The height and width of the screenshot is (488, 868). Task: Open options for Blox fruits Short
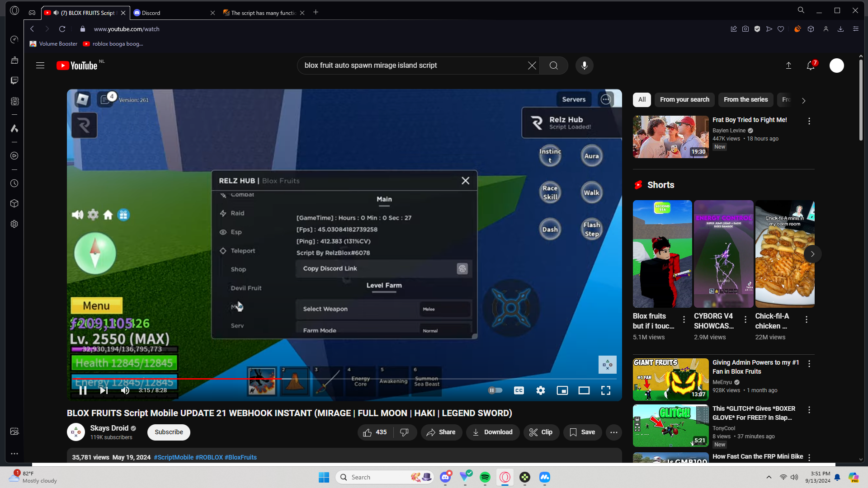[x=684, y=319]
